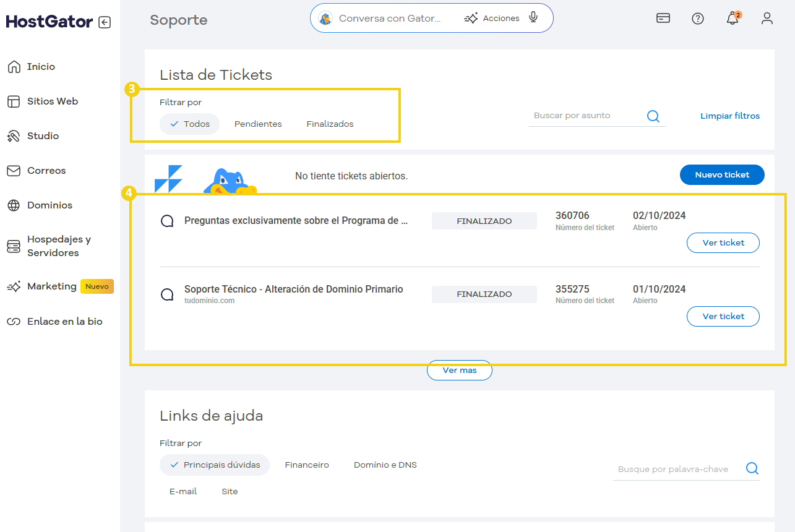Click the microphone icon in Gator chat bar
Image resolution: width=795 pixels, height=532 pixels.
coord(533,18)
